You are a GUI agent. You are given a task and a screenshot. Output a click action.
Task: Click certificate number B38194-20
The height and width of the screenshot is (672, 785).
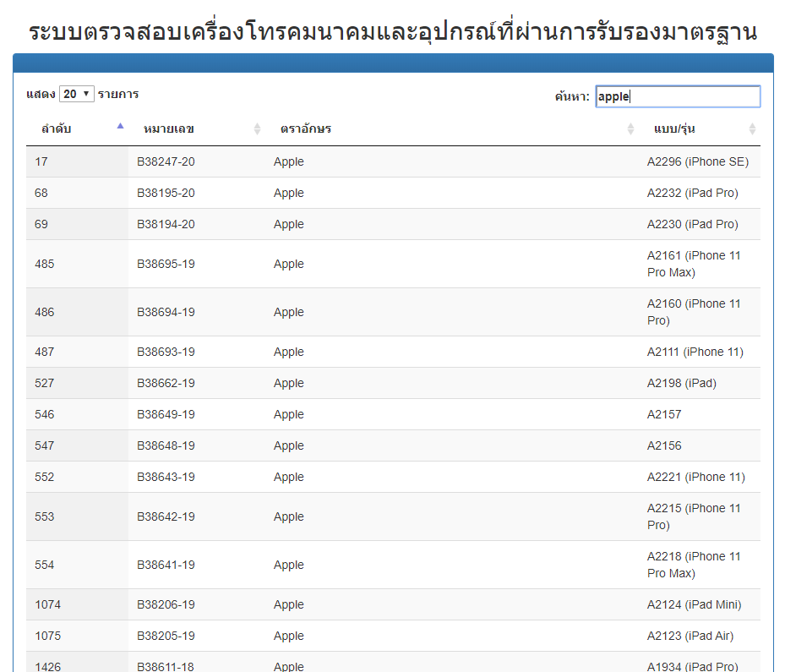tap(166, 224)
